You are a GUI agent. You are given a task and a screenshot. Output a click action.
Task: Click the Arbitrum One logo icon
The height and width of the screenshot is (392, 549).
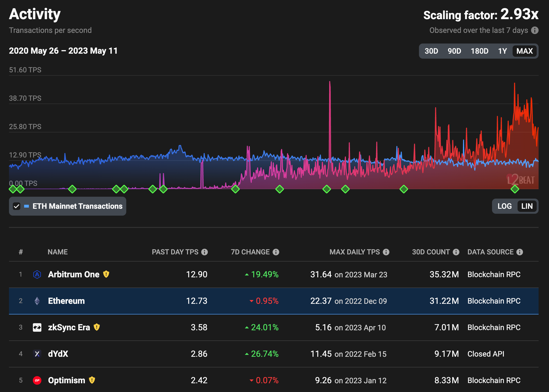37,274
